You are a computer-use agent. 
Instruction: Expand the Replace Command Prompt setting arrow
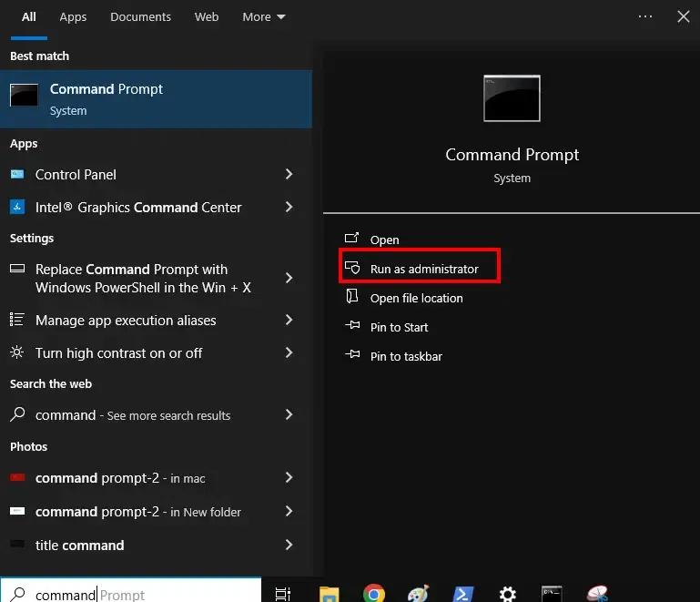289,278
